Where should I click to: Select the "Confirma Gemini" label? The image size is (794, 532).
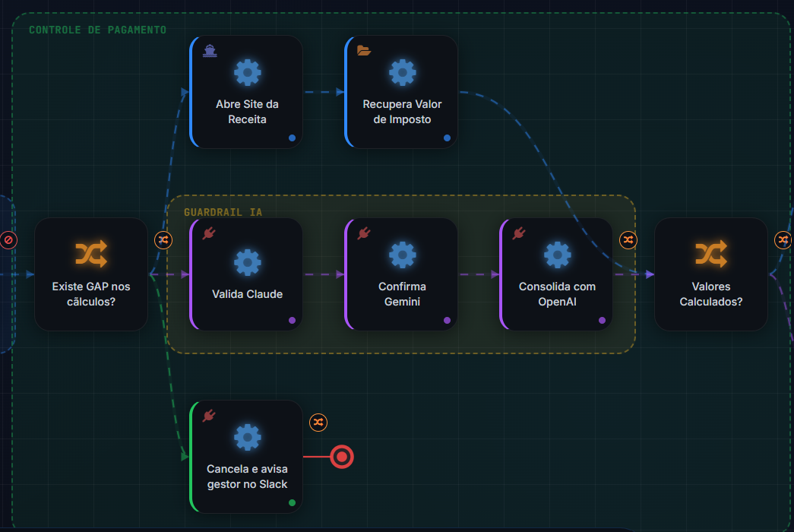[x=403, y=294]
